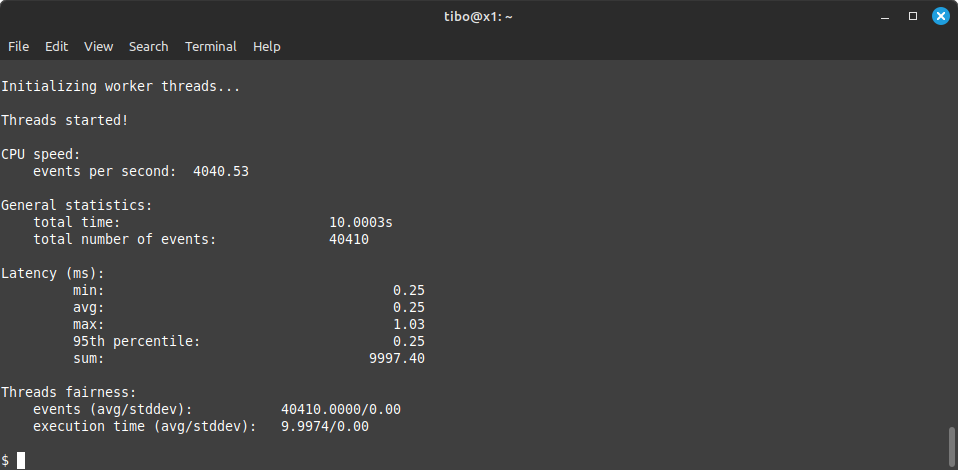Viewport: 958px width, 470px height.
Task: Open the Edit menu
Action: pos(57,46)
